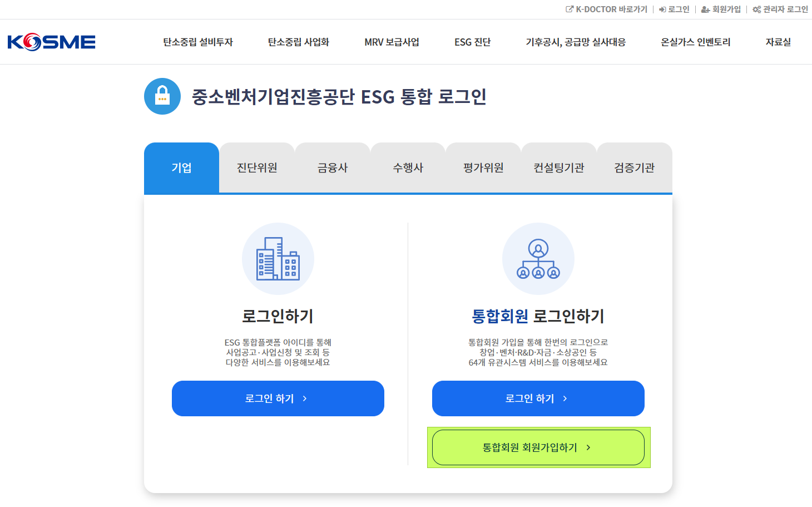Open the 탄소중립 설비투자 menu
The width and height of the screenshot is (812, 507).
198,42
